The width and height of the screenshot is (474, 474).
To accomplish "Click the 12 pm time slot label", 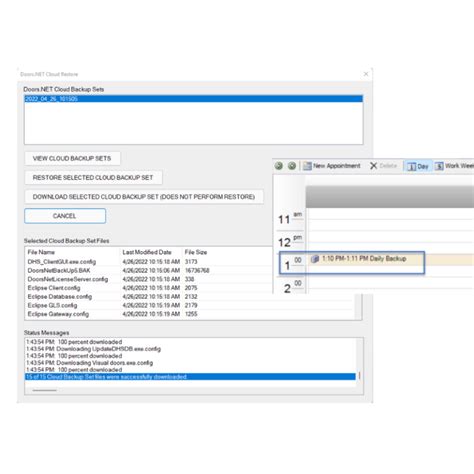I will click(290, 240).
